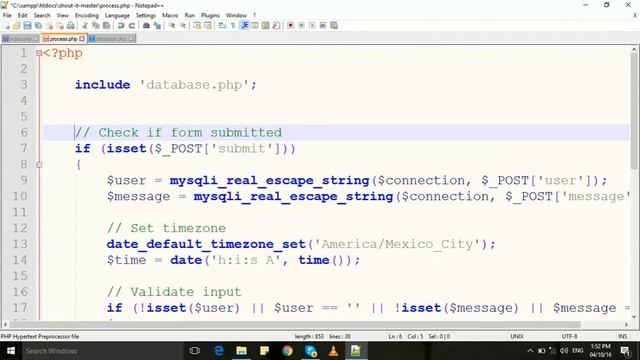This screenshot has height=360, width=640.
Task: Open the View menu
Action: click(x=62, y=15)
